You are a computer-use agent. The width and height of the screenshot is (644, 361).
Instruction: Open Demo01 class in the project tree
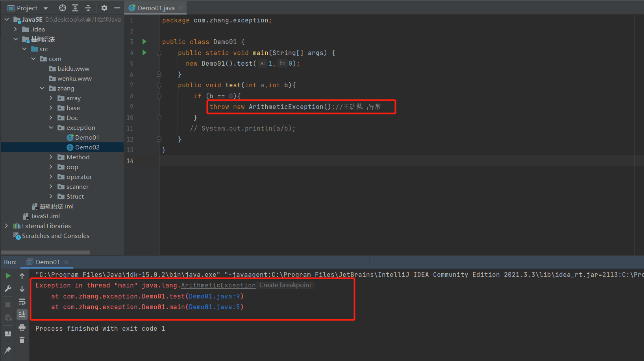click(87, 137)
